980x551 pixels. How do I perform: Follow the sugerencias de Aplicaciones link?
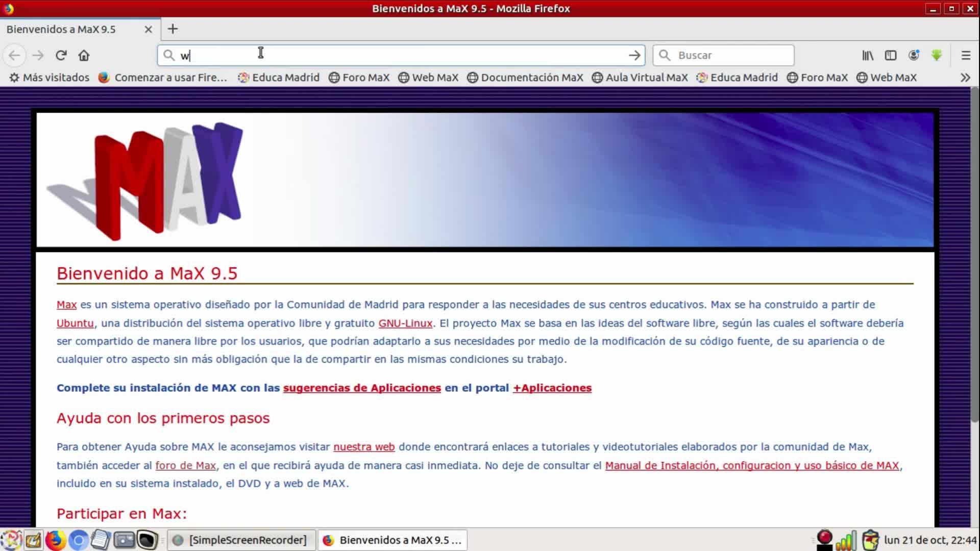click(362, 388)
